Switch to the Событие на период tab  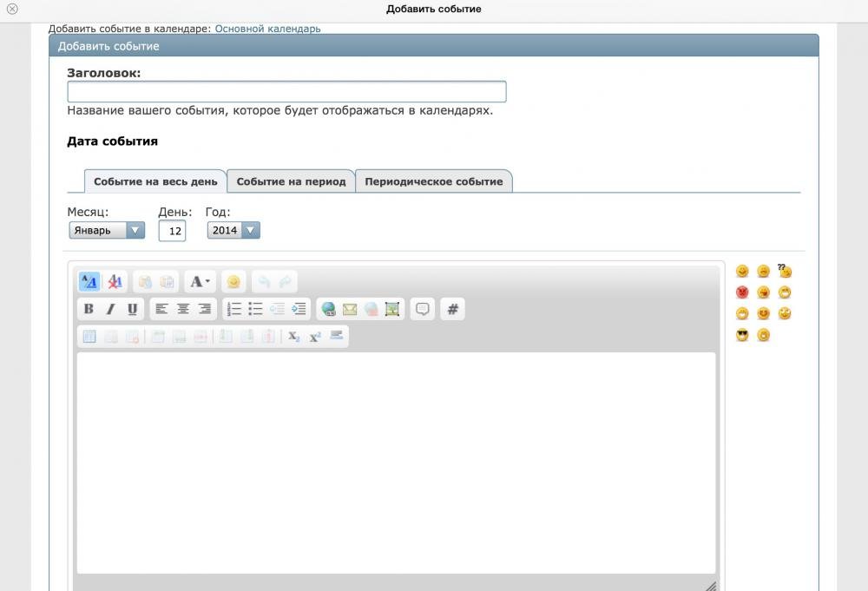click(x=291, y=181)
